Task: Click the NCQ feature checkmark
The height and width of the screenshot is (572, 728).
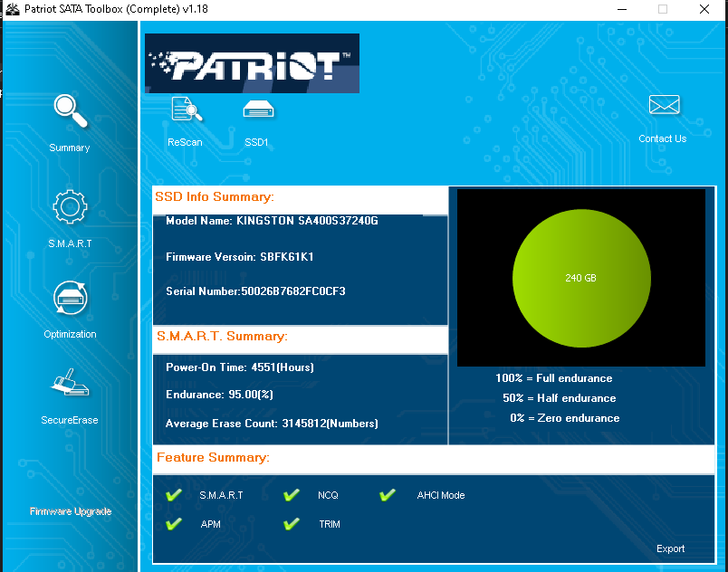Action: coord(292,495)
